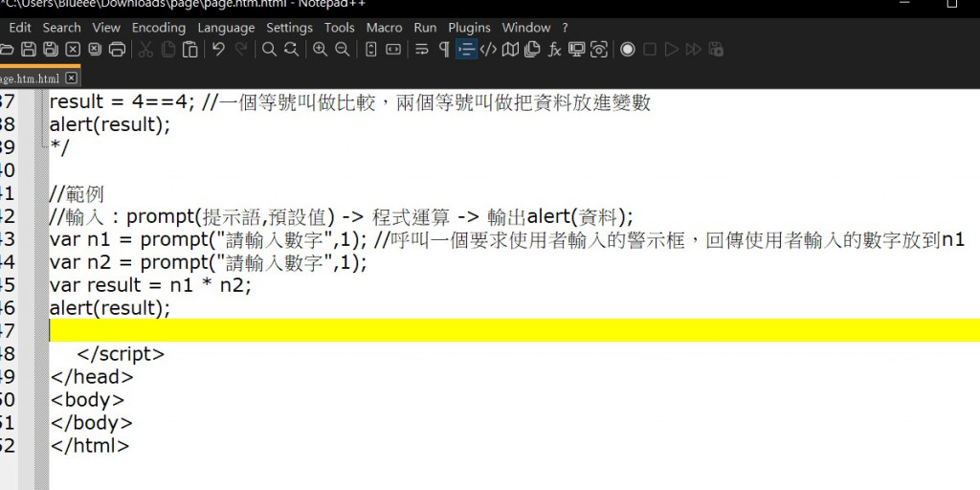Screen dimensions: 980x490
Task: Open the Macro menu
Action: [385, 28]
